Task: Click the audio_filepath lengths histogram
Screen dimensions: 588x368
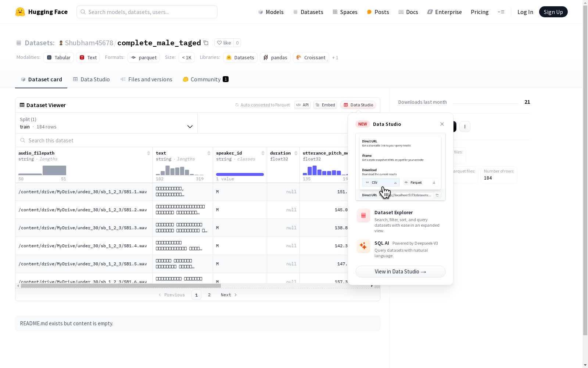Action: pyautogui.click(x=42, y=170)
